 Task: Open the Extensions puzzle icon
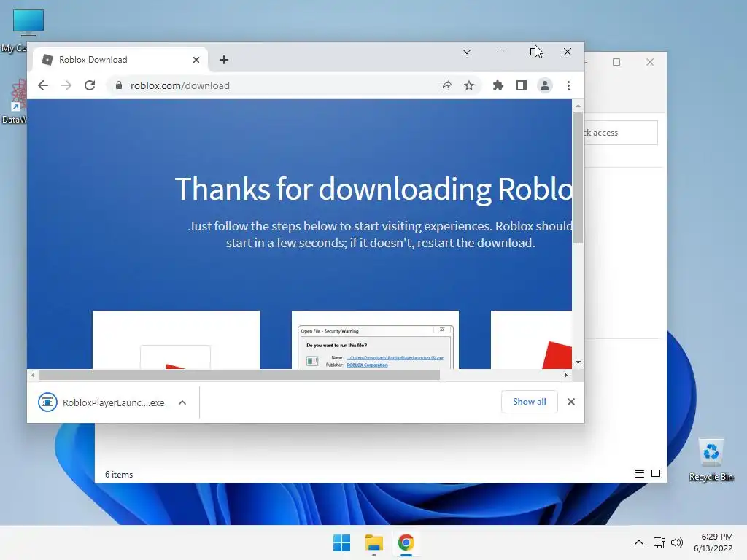pyautogui.click(x=498, y=86)
